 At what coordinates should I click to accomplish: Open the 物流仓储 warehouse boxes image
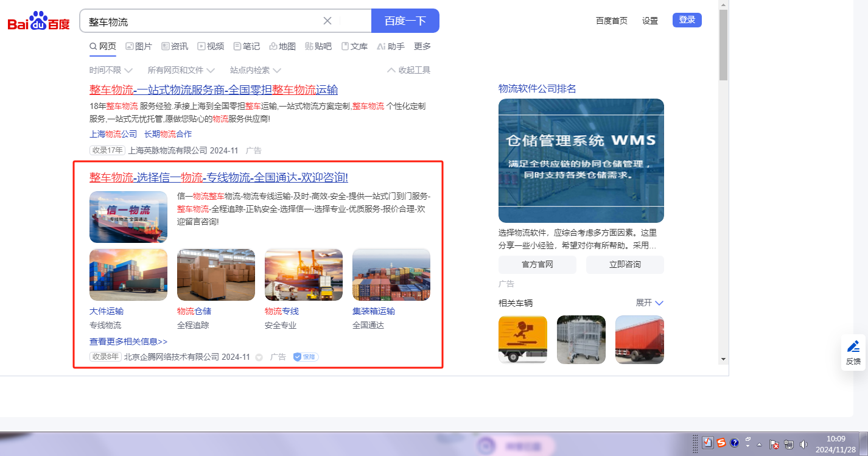tap(216, 275)
